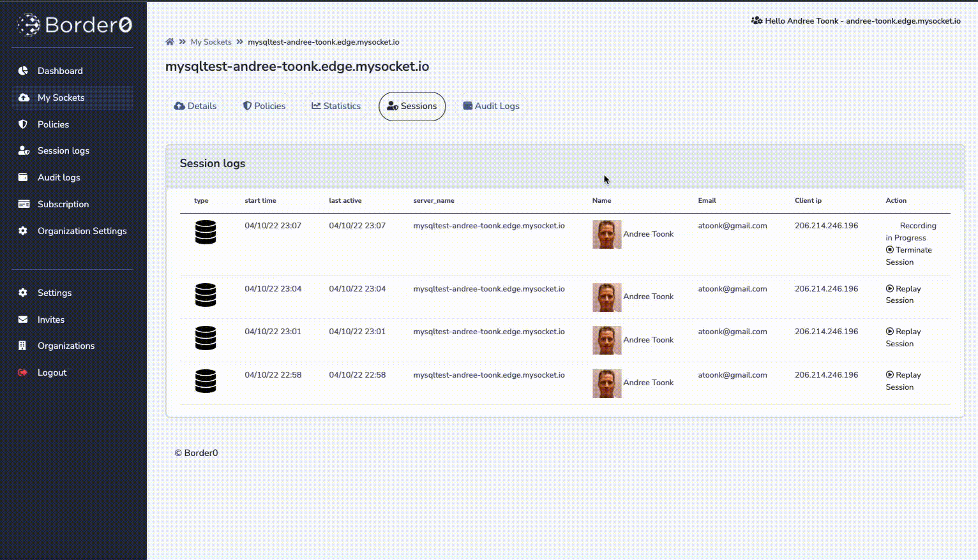The image size is (978, 560).
Task: Click the My Sockets cloud icon
Action: coord(24,98)
